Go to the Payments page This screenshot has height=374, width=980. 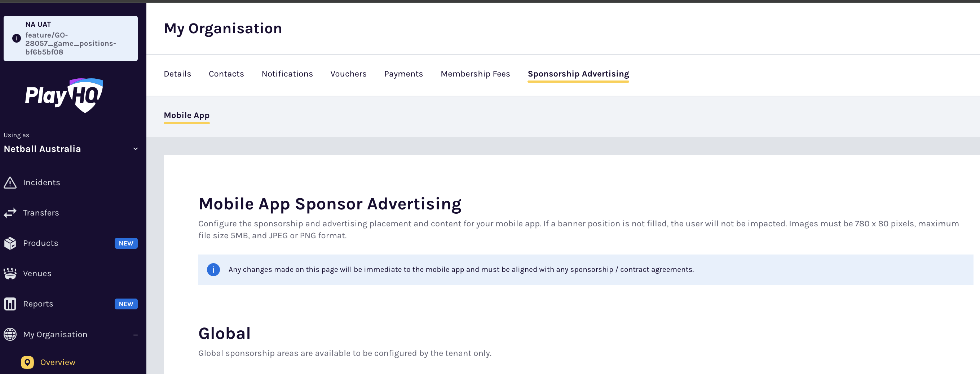403,74
